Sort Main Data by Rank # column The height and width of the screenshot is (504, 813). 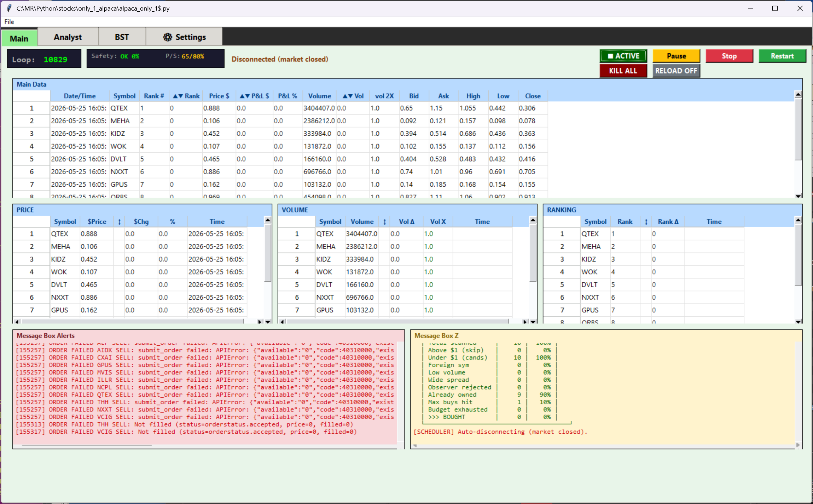click(x=154, y=96)
